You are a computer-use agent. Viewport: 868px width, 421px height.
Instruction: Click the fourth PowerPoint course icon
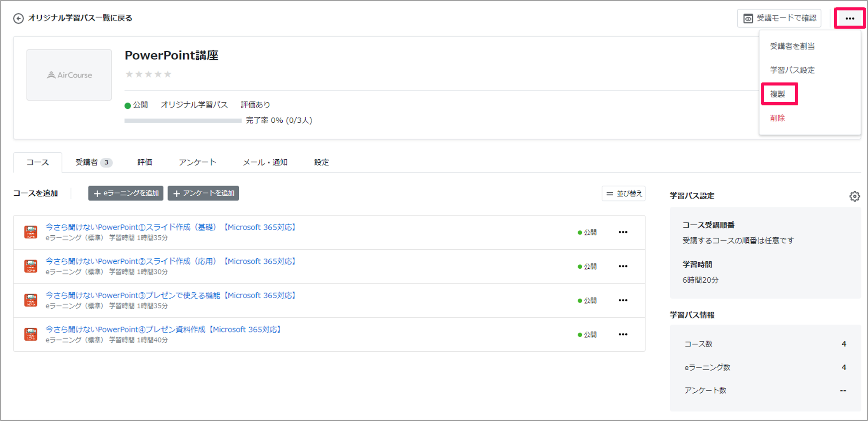click(x=30, y=334)
